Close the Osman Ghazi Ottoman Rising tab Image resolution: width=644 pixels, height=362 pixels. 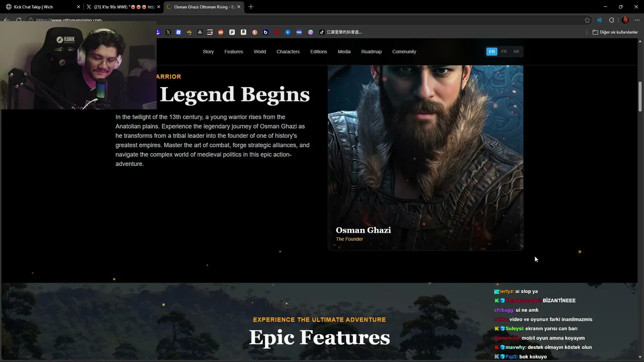pos(238,7)
